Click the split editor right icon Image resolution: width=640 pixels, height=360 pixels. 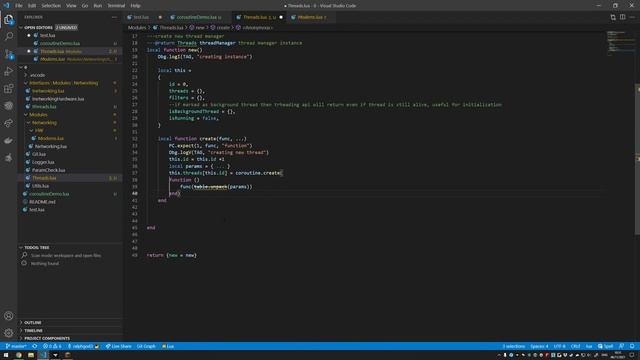click(x=622, y=17)
